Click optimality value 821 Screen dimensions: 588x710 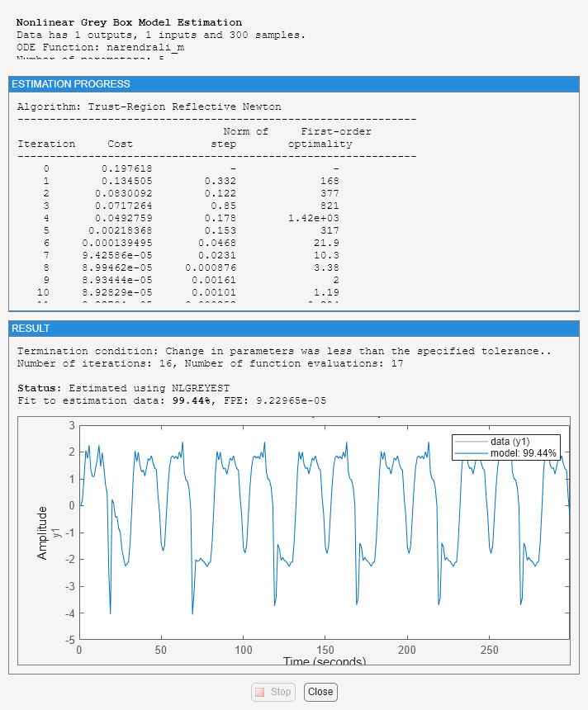point(330,206)
